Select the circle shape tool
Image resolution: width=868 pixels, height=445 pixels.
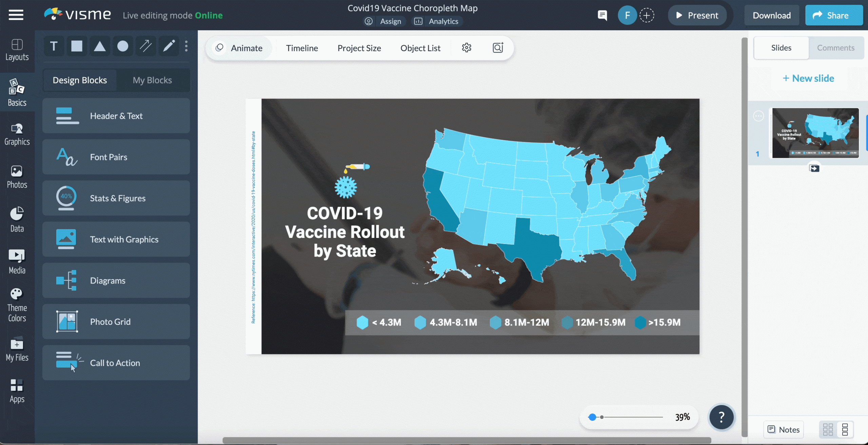tap(123, 46)
